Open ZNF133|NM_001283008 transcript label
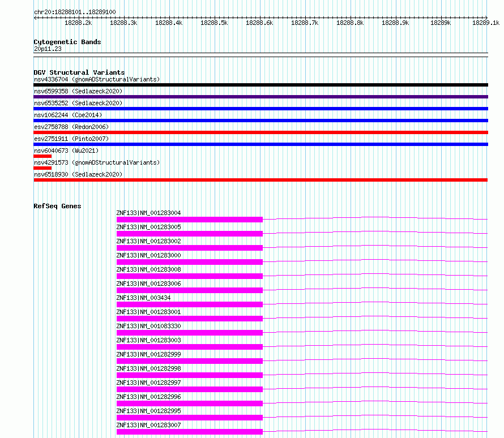This screenshot has height=438, width=504. pos(148,269)
